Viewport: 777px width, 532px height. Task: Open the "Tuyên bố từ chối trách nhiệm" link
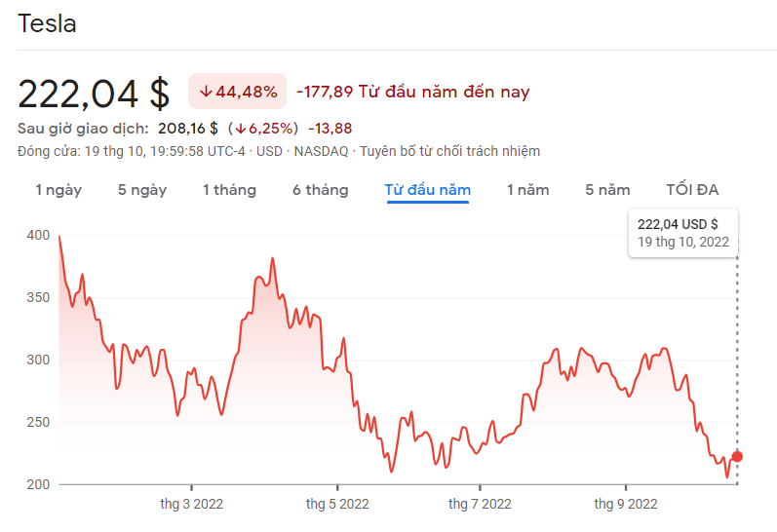tap(449, 151)
